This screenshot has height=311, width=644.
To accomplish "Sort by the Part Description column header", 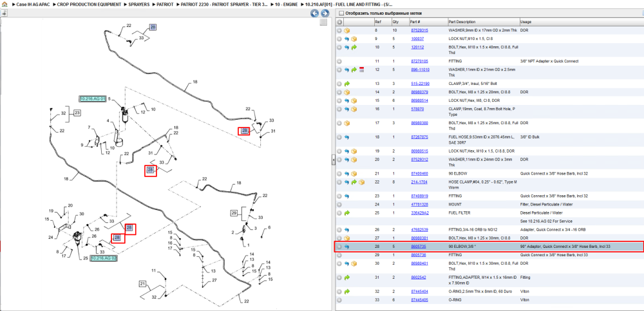I will click(x=462, y=22).
